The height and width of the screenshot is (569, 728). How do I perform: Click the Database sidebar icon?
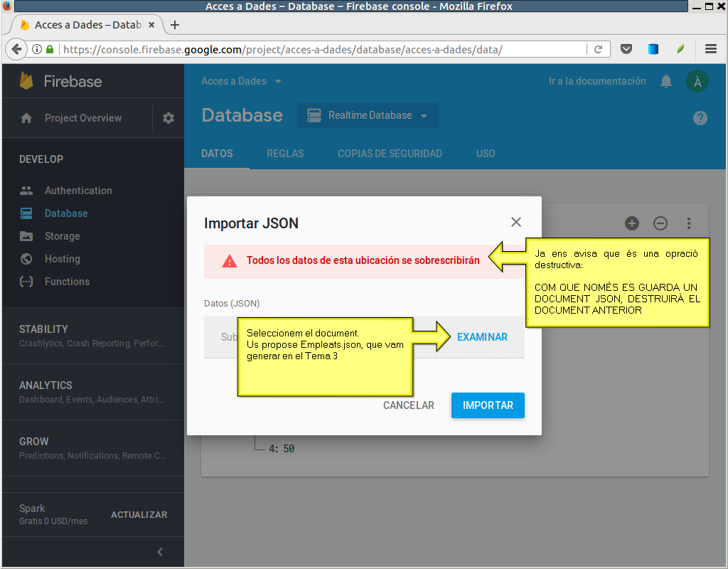(x=26, y=213)
